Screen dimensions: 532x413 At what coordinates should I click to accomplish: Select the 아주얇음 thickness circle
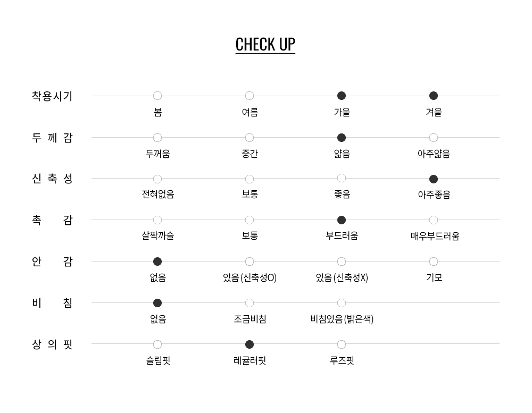pyautogui.click(x=434, y=138)
